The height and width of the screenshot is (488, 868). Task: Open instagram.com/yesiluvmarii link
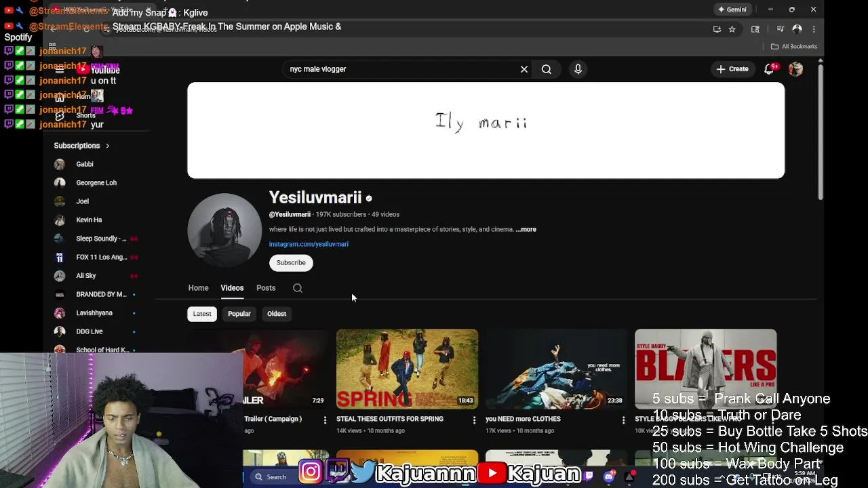(309, 244)
